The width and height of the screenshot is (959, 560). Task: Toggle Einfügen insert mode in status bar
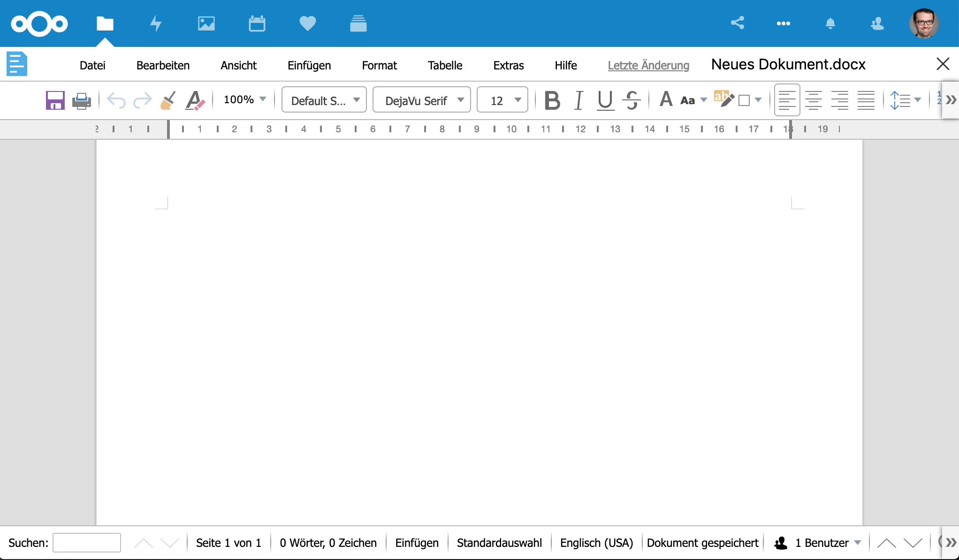click(417, 543)
